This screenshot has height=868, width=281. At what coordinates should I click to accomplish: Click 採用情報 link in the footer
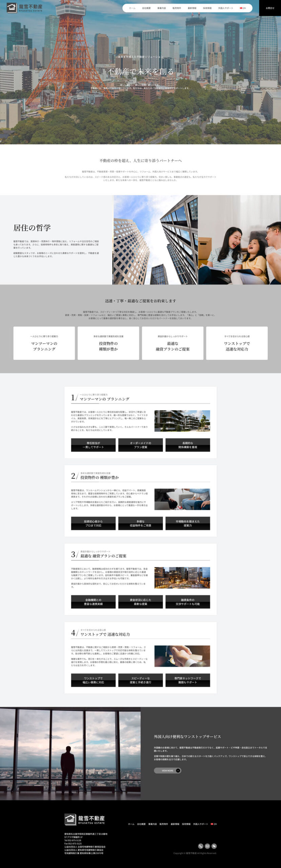(186, 824)
